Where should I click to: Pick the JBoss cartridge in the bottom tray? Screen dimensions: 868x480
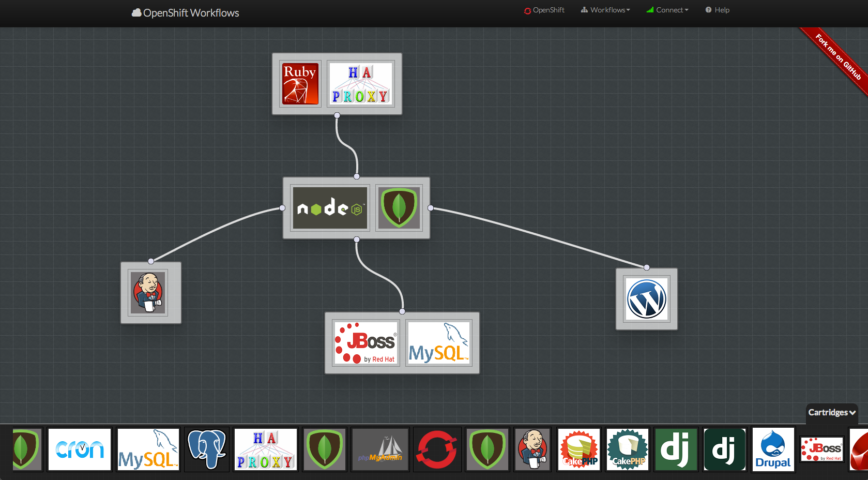click(821, 449)
